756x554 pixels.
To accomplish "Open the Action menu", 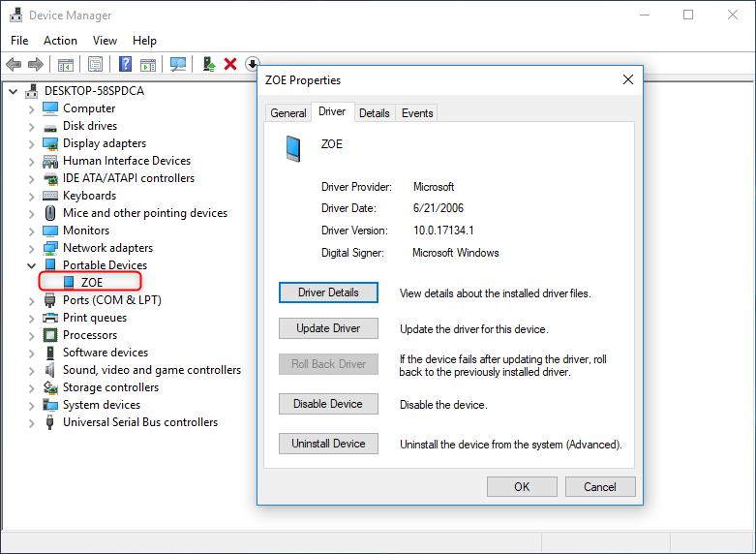I will tap(60, 41).
